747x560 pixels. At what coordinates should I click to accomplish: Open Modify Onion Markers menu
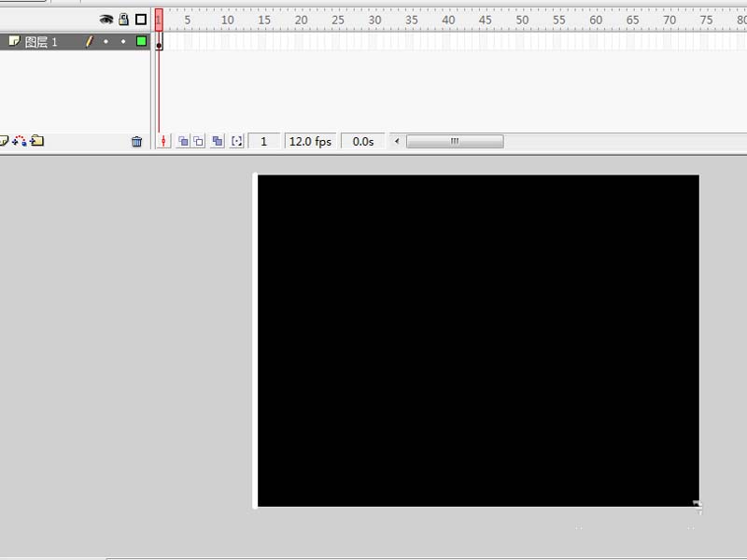(237, 141)
